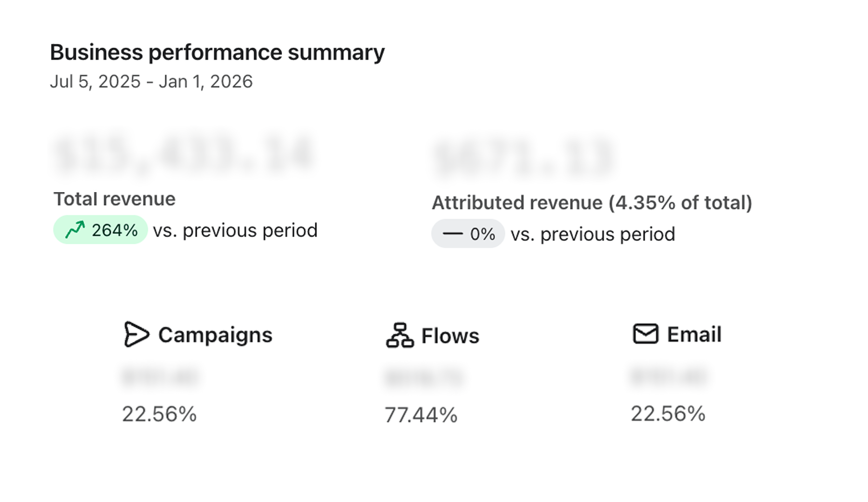Select the Campaigns channel label

click(215, 335)
